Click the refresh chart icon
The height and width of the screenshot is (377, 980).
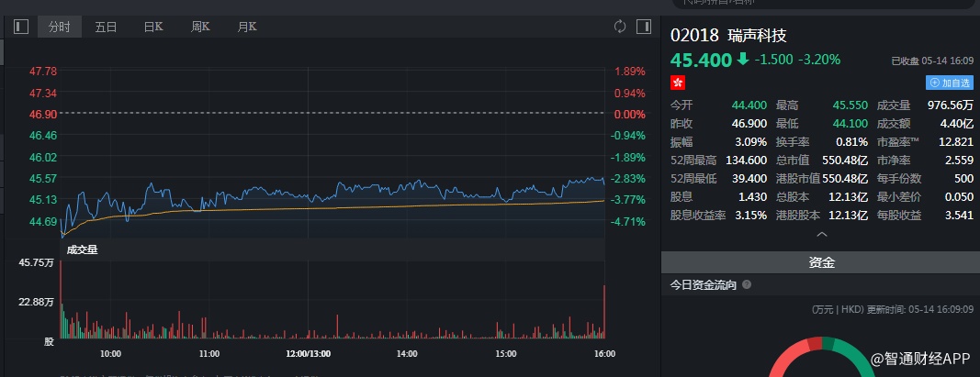[620, 27]
